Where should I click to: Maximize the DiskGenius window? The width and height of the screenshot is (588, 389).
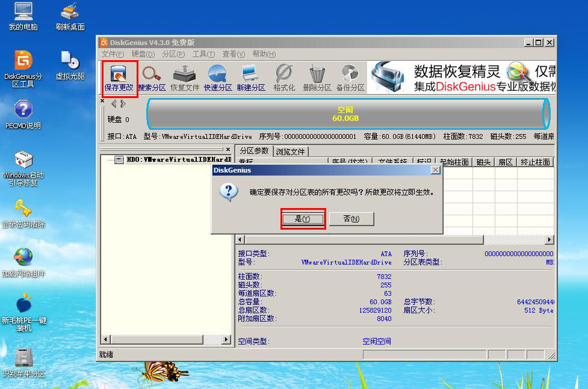click(538, 43)
